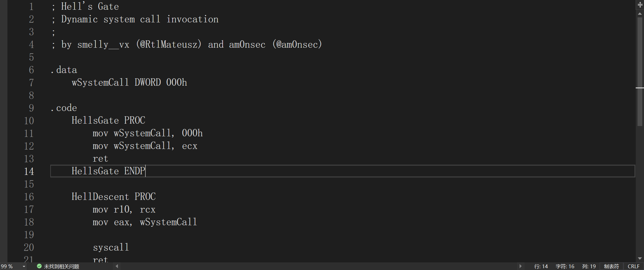
Task: Click the horizontal scrollbar right arrow
Action: coord(520,266)
